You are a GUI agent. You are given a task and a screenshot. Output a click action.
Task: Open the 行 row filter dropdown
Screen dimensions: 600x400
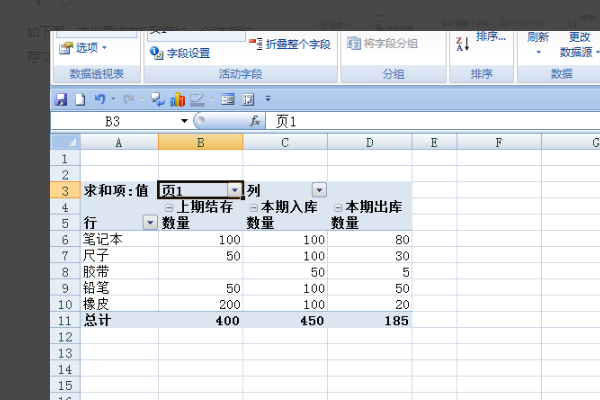(x=150, y=223)
